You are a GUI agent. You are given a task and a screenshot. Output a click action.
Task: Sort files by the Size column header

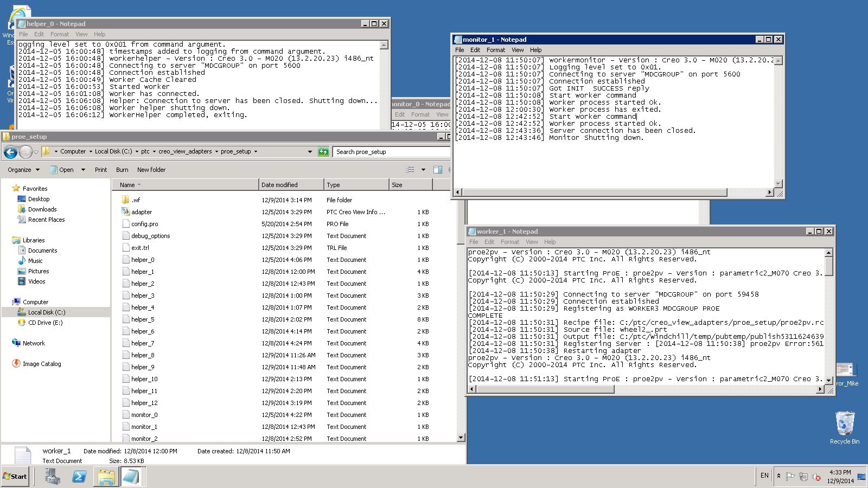[411, 185]
